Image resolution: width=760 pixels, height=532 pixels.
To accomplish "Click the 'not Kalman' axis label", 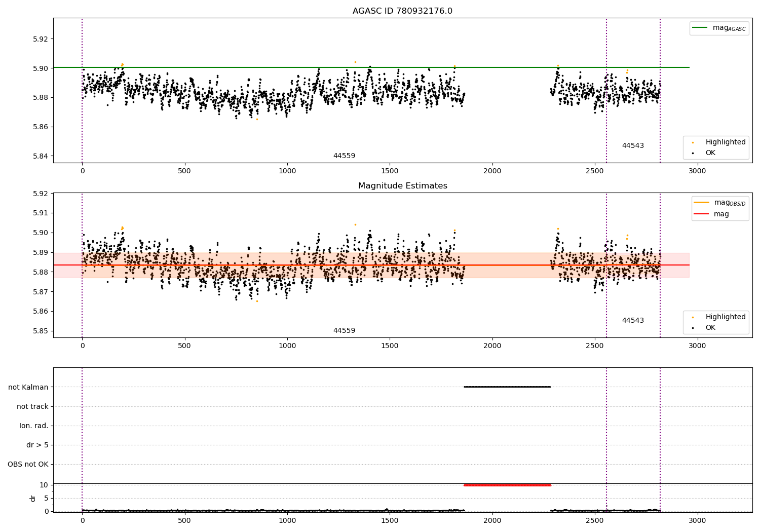I will pos(28,387).
